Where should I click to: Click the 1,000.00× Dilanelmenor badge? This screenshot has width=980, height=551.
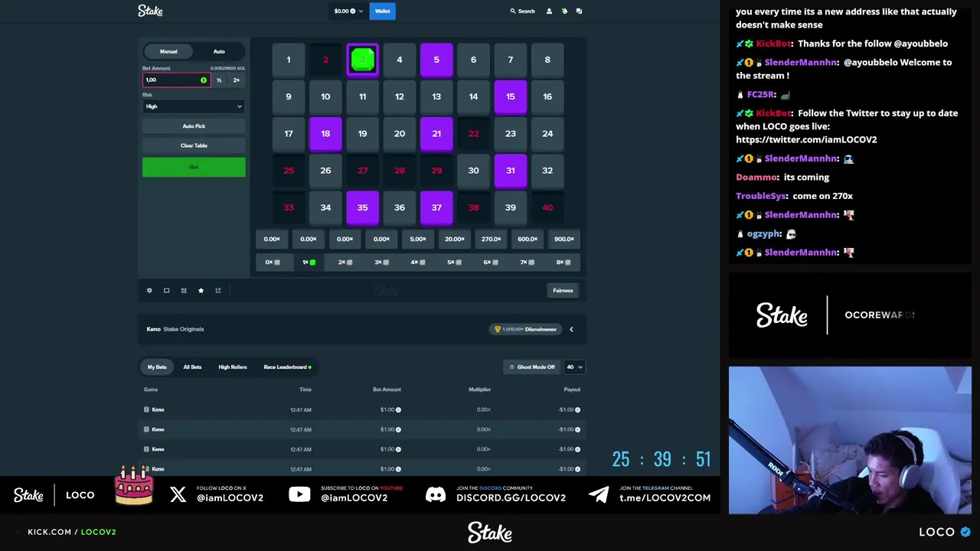527,329
